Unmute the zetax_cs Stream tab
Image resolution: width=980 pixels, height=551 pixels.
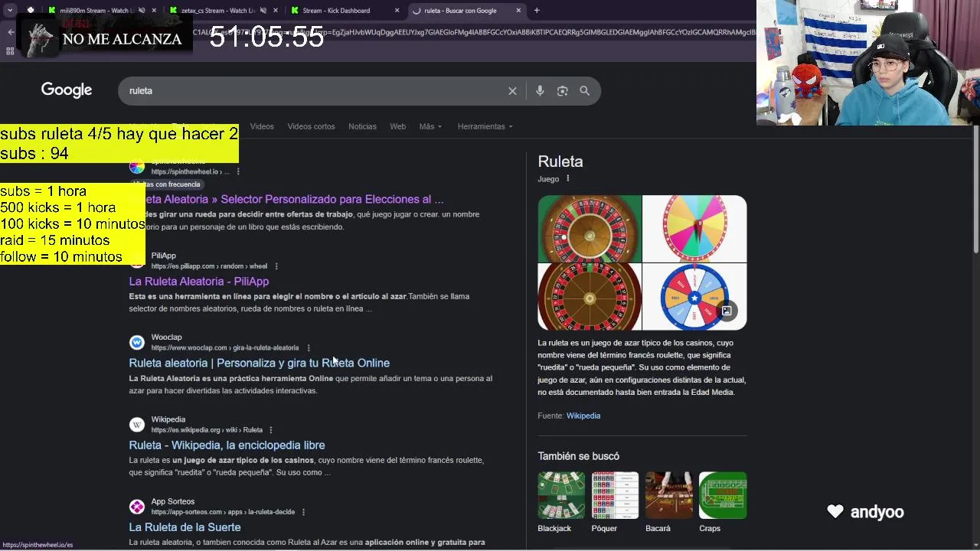pyautogui.click(x=263, y=11)
